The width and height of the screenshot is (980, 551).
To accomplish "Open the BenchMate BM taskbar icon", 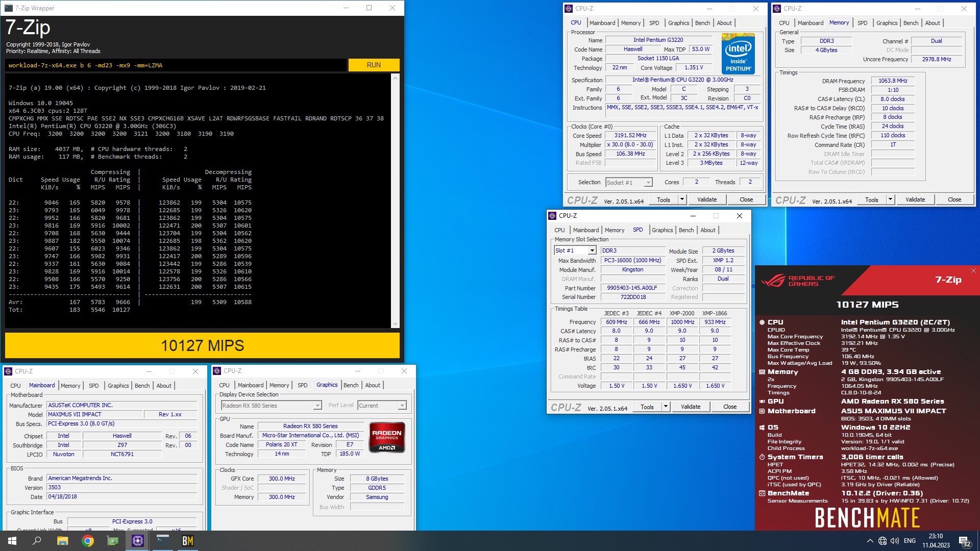I will tap(188, 541).
